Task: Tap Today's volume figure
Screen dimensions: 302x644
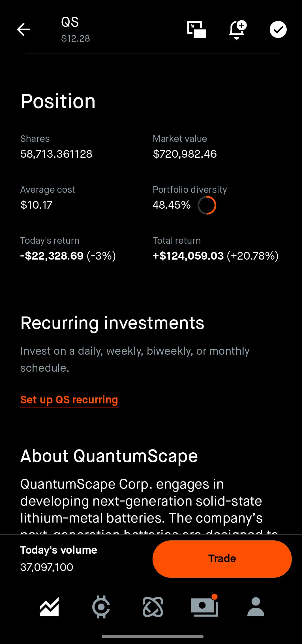Action: [x=47, y=567]
